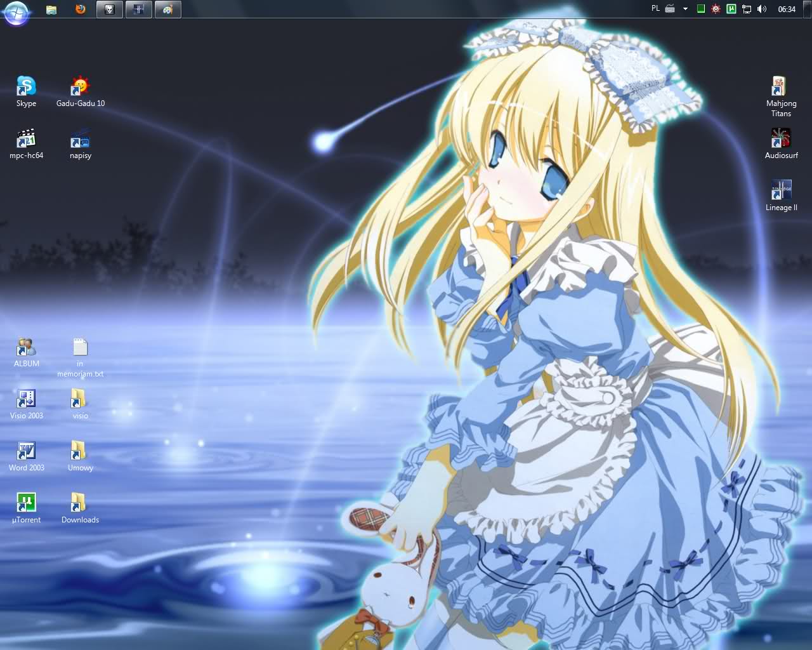Select the mpc-hc64 media player icon
Viewport: 812px width, 650px height.
(x=26, y=138)
